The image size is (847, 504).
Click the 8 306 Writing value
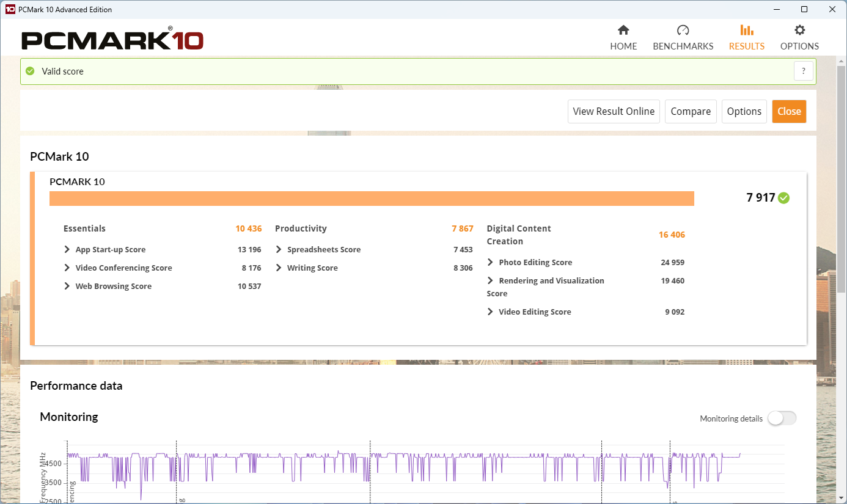pos(463,268)
